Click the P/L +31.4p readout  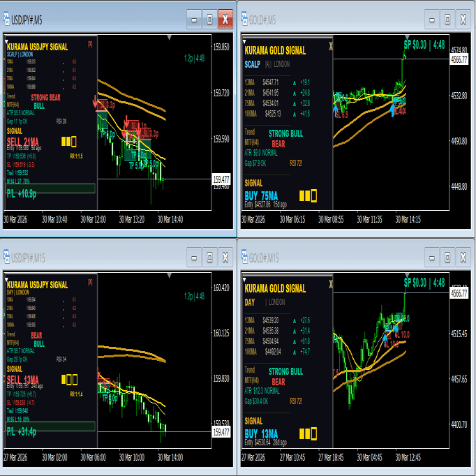coord(22,431)
